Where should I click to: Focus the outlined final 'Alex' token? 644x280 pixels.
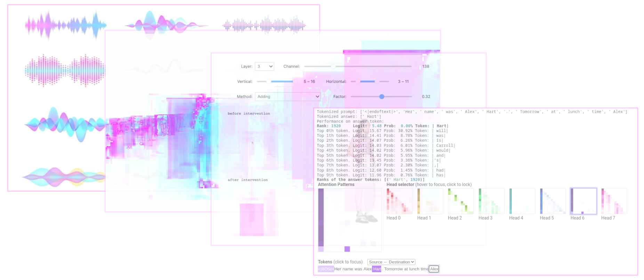coord(434,269)
